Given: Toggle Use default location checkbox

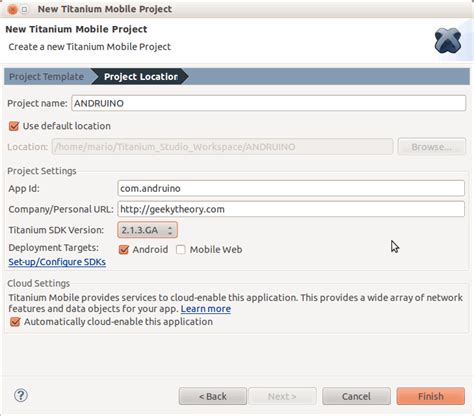Looking at the screenshot, I should click(14, 126).
